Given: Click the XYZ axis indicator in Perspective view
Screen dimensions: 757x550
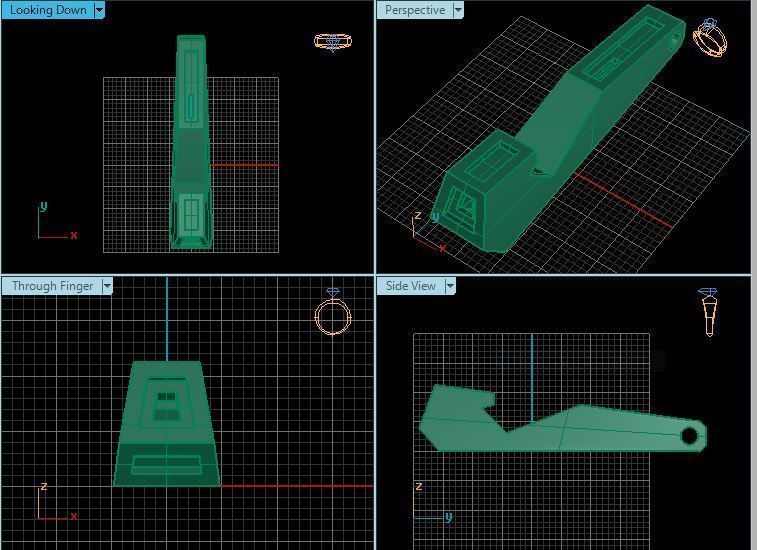Looking at the screenshot, I should click(429, 232).
